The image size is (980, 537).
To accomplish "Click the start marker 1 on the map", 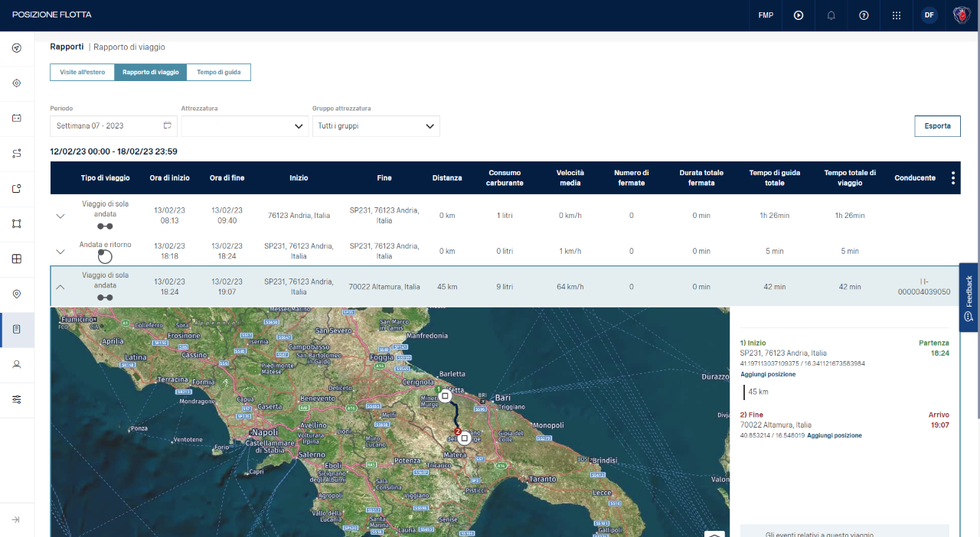I will pos(444,396).
